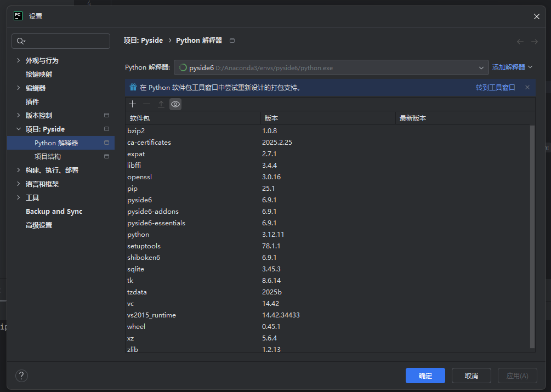551x392 pixels.
Task: Select the pyside6 package row
Action: click(327, 200)
